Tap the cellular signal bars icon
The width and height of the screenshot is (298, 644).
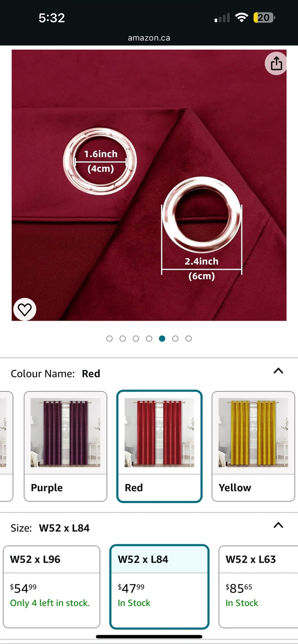pos(222,18)
